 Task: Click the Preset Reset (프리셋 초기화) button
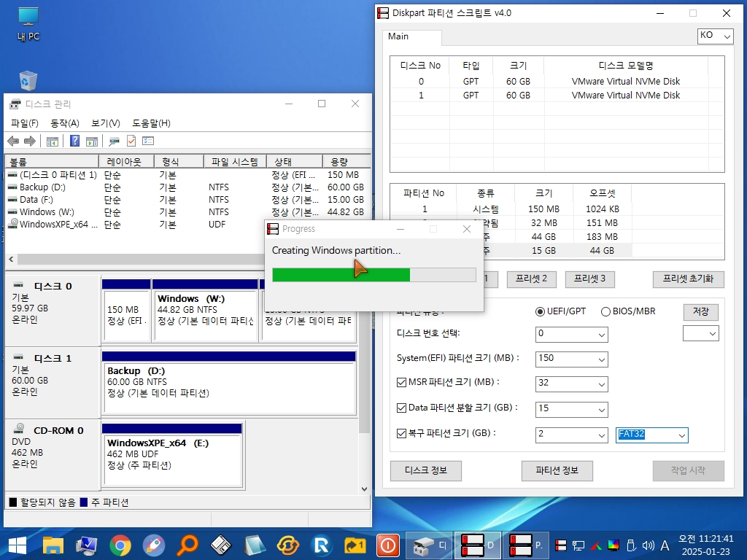tap(688, 279)
